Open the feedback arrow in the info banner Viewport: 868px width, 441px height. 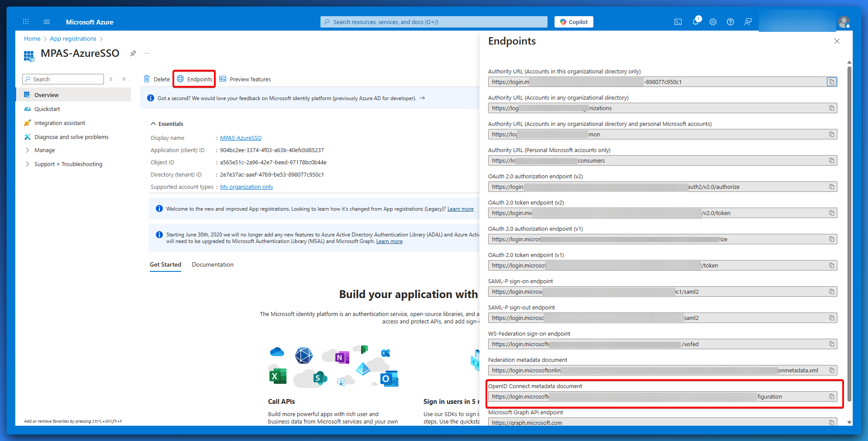[x=422, y=98]
